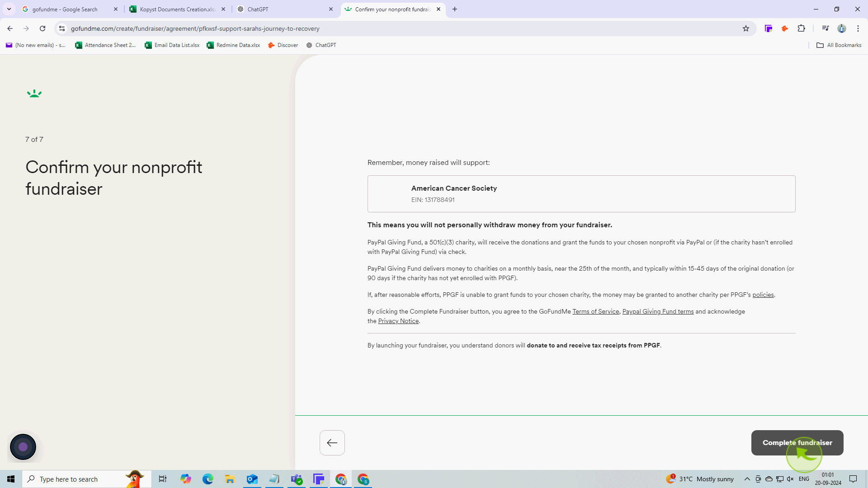Viewport: 868px width, 488px height.
Task: Open a new browser tab
Action: click(x=455, y=9)
